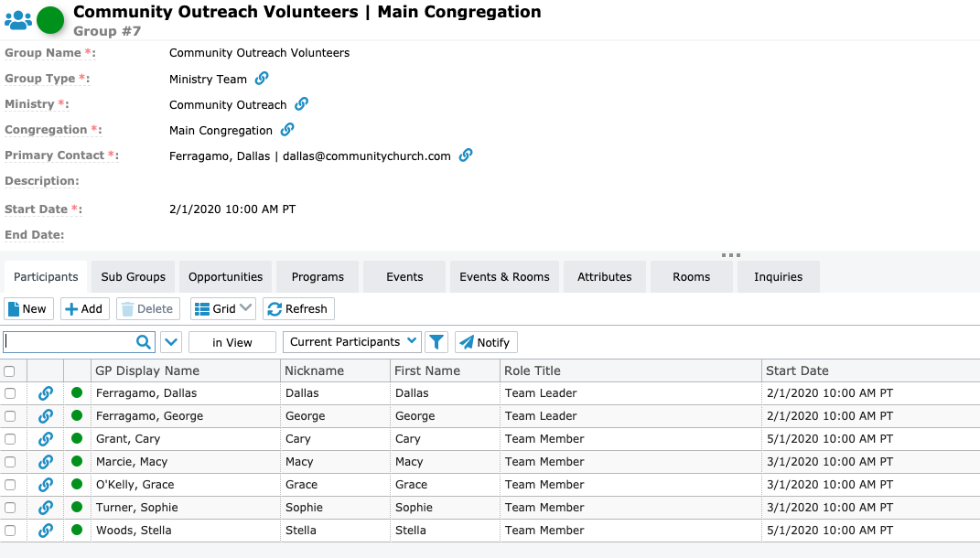Click the Add button

click(84, 308)
